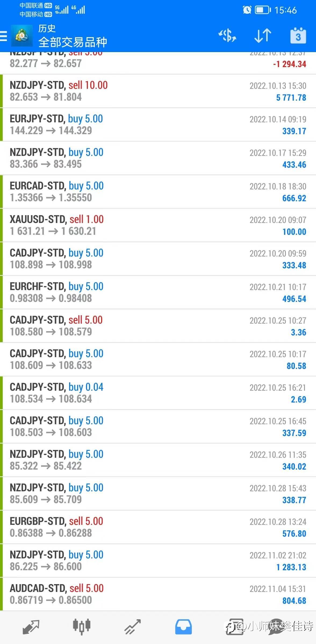Viewport: 316px width, 644px height.
Task: Select the EURGBP-STD sell 5.00 row
Action: tap(158, 527)
